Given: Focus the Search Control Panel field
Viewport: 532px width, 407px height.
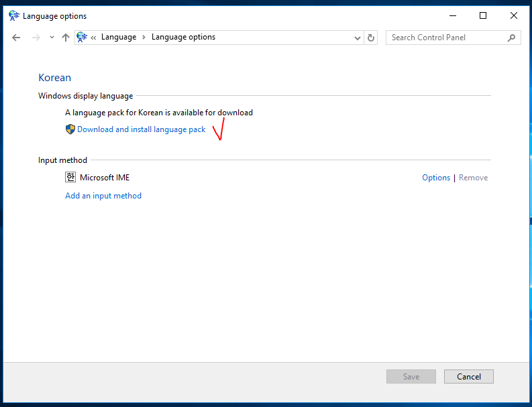Looking at the screenshot, I should [x=454, y=38].
